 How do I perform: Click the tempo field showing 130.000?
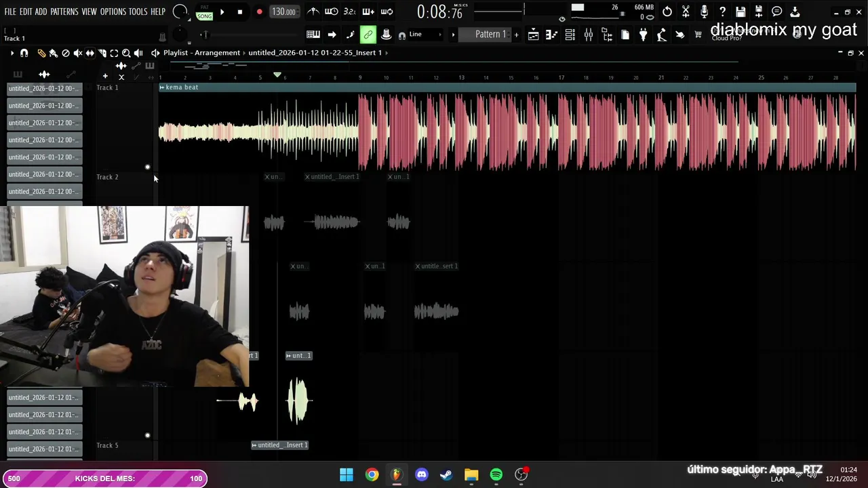point(283,12)
